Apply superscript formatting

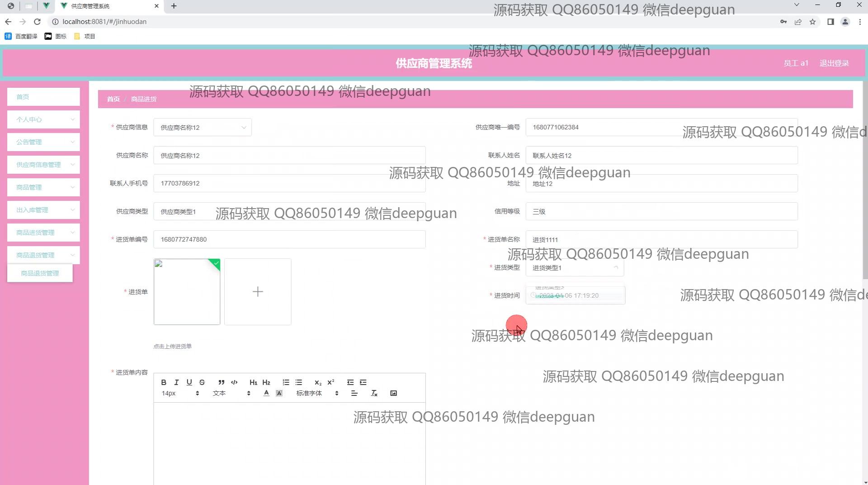[331, 382]
